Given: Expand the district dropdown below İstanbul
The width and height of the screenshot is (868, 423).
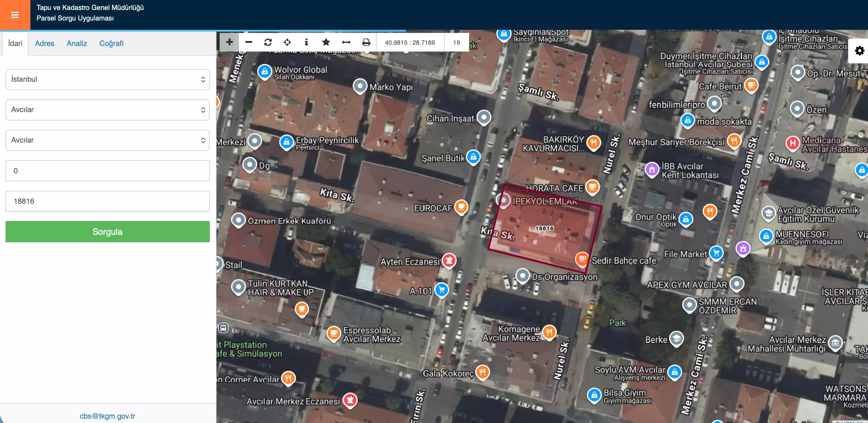Looking at the screenshot, I should [x=107, y=110].
